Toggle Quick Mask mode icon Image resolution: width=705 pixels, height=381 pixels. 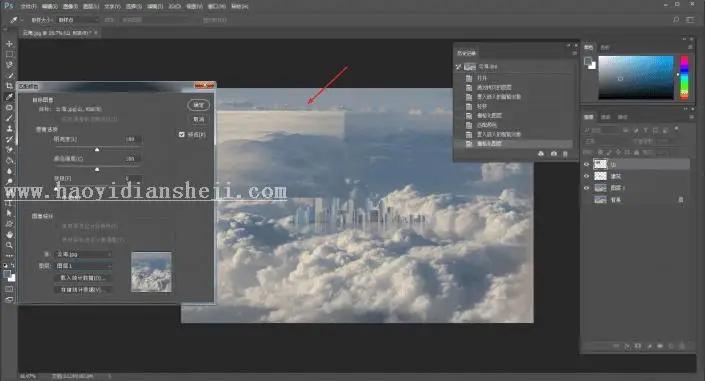(9, 289)
